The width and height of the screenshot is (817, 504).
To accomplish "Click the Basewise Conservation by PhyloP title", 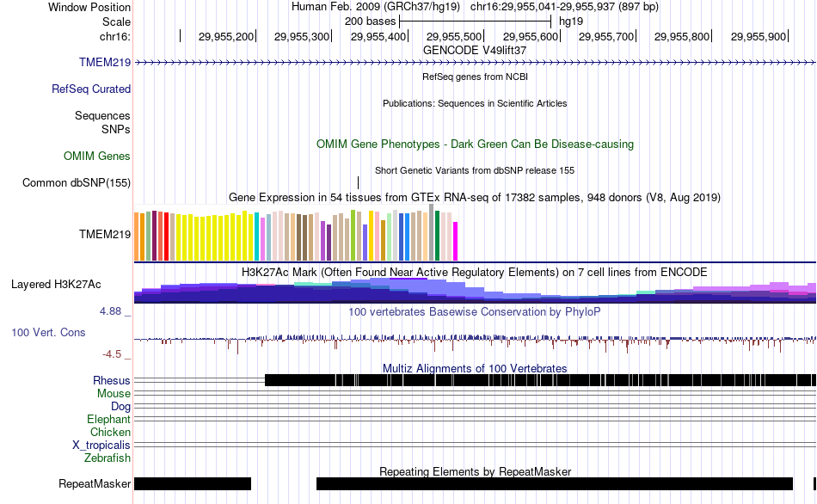I will [475, 311].
